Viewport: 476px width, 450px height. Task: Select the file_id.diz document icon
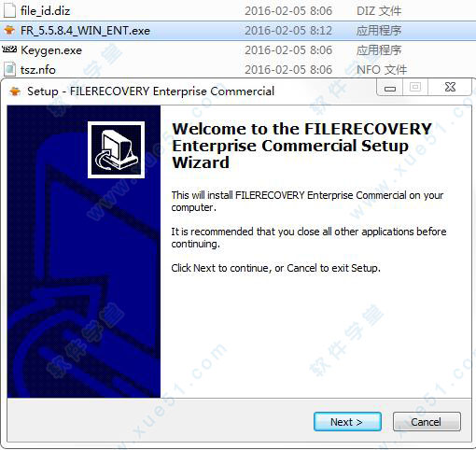[x=9, y=11]
